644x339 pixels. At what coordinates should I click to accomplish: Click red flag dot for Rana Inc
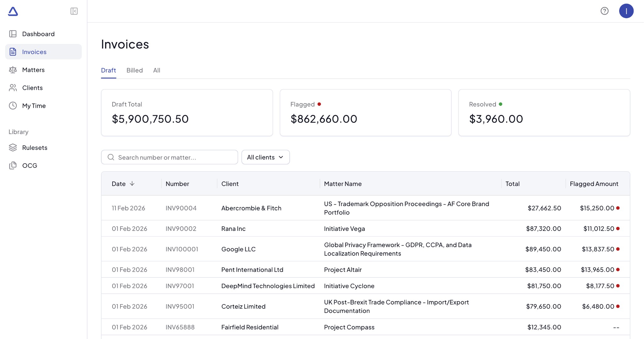coord(618,229)
